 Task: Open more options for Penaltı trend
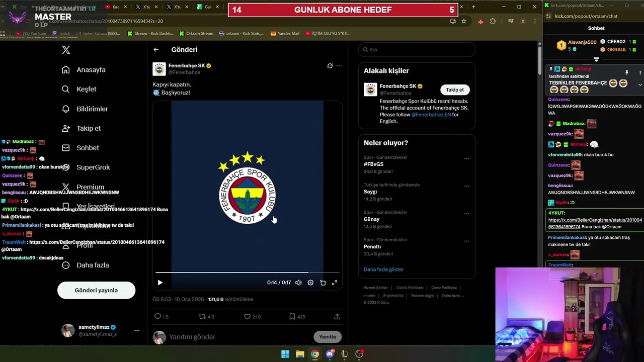466,241
